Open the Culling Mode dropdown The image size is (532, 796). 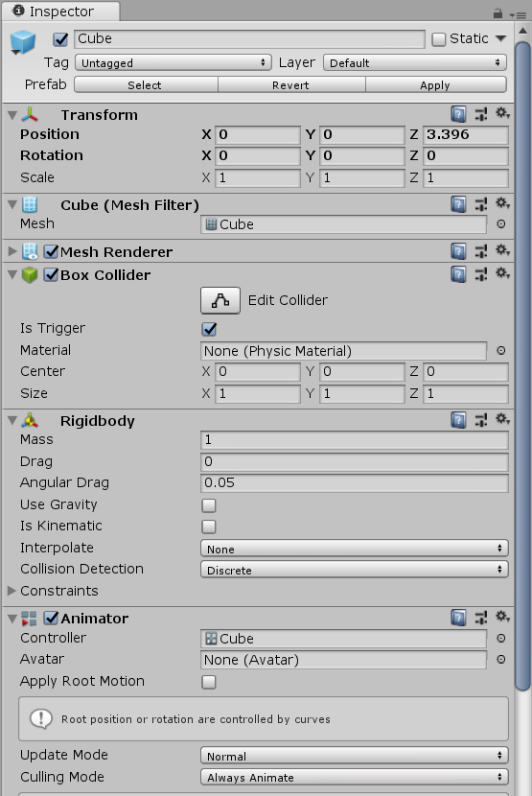[x=355, y=777]
